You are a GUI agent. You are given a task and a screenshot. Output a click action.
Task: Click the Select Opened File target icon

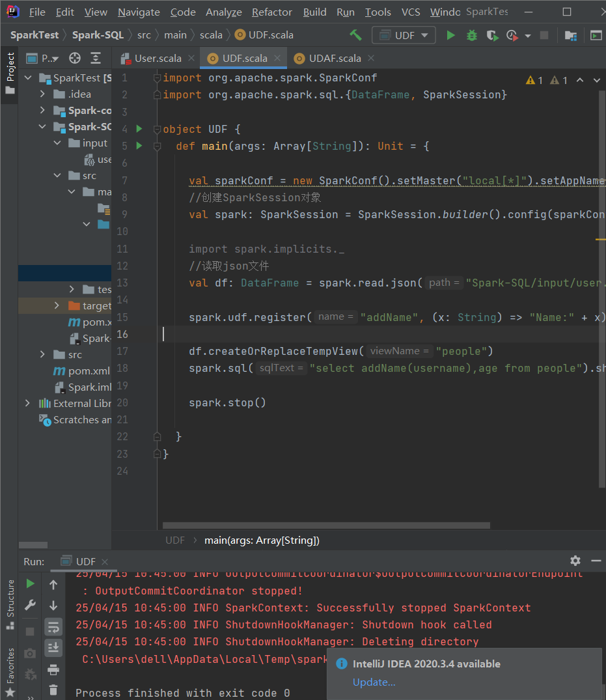point(75,58)
